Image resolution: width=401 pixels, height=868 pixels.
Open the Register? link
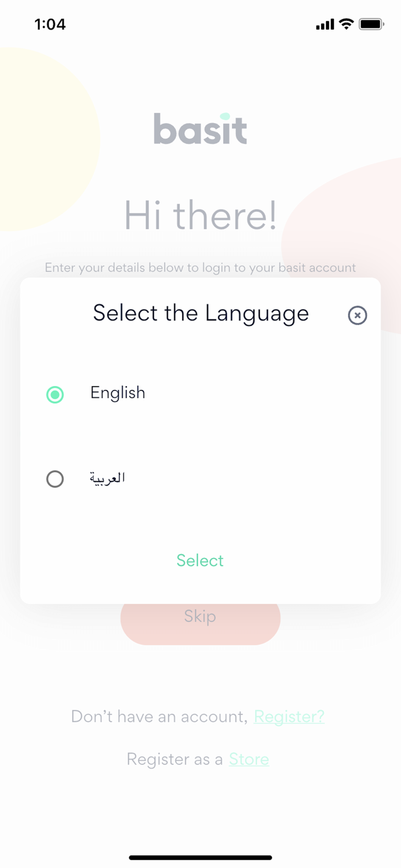(x=289, y=716)
